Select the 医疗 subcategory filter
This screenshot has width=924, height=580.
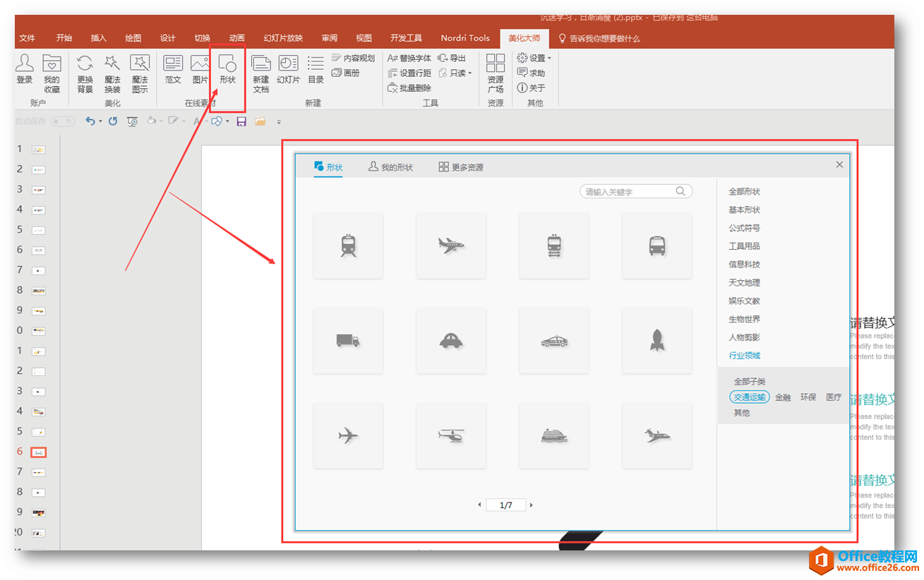834,397
